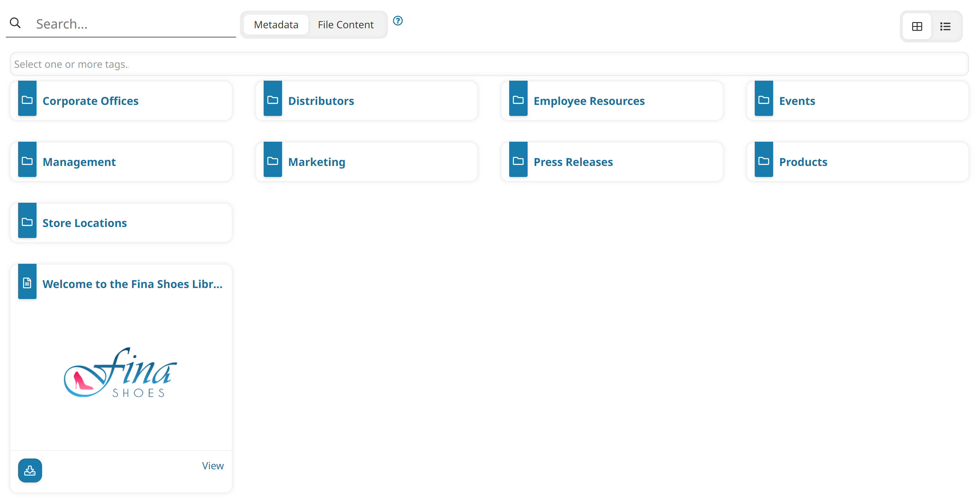980x503 pixels.
Task: Click the View link on Welcome document
Action: [214, 466]
